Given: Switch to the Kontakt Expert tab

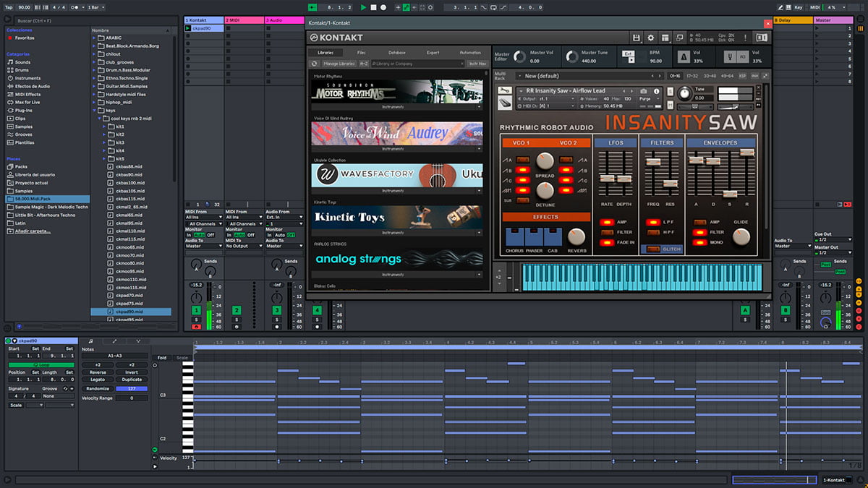Looking at the screenshot, I should coord(433,53).
